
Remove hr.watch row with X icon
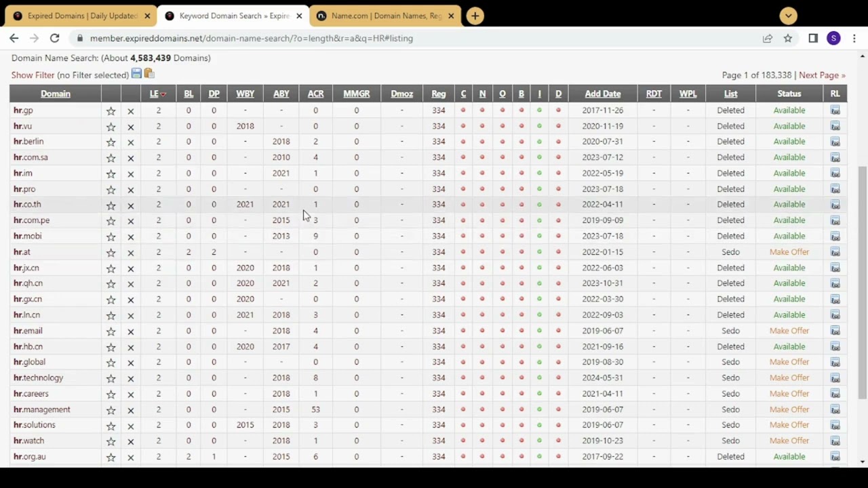pos(131,442)
